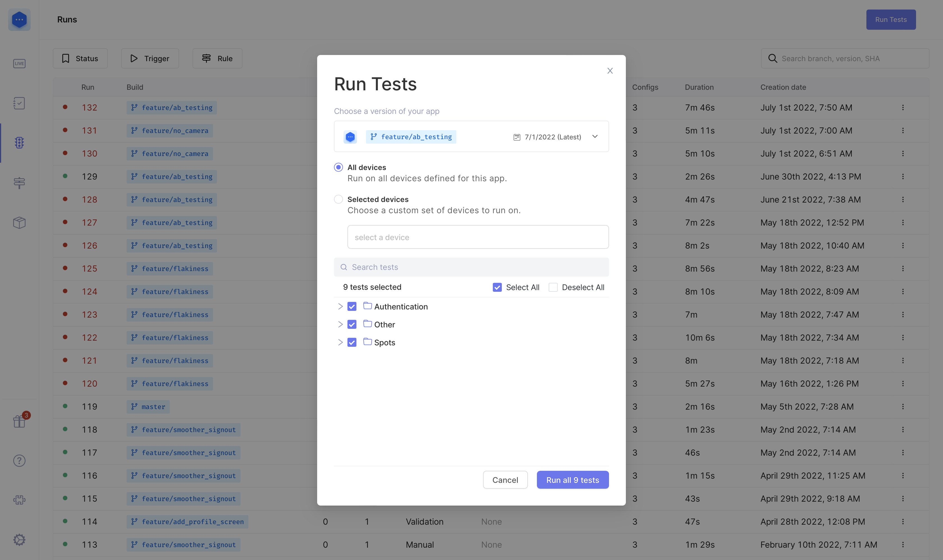Expand the Authentication test folder
Screen dimensions: 943x560
click(340, 306)
